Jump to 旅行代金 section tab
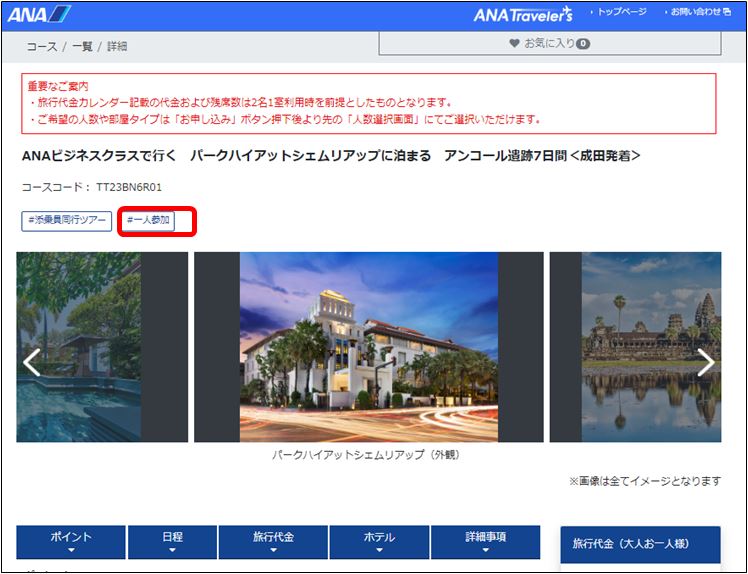This screenshot has width=748, height=574. coord(273,542)
